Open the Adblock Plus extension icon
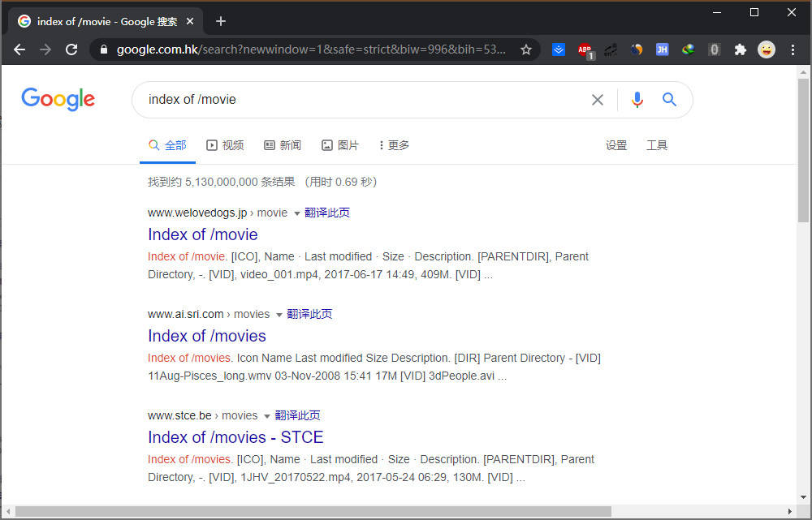 click(x=585, y=49)
